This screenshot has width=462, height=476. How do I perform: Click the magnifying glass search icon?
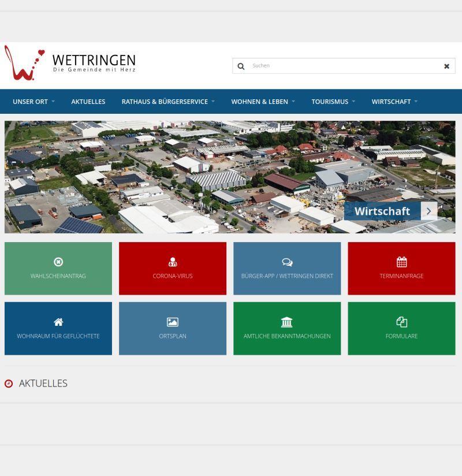241,66
